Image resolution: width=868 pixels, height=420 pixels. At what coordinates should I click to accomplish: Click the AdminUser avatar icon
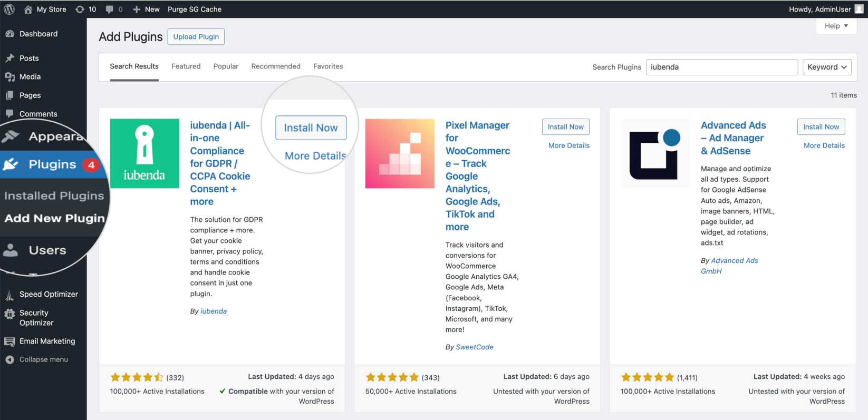(859, 9)
